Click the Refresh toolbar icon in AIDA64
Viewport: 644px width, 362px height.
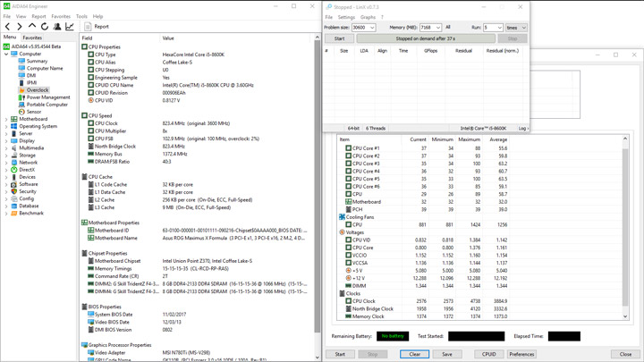pyautogui.click(x=45, y=27)
